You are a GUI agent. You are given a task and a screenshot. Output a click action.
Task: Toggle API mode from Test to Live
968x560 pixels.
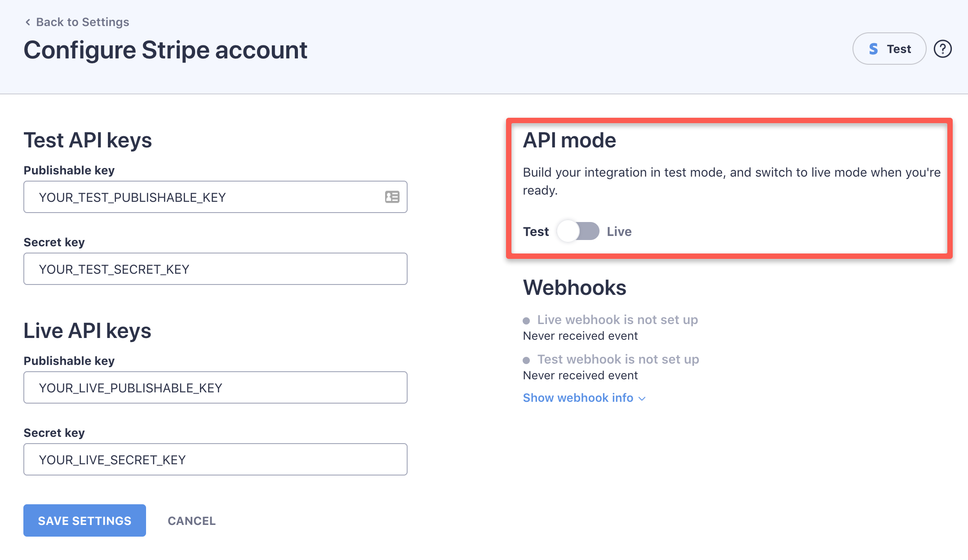(x=578, y=231)
